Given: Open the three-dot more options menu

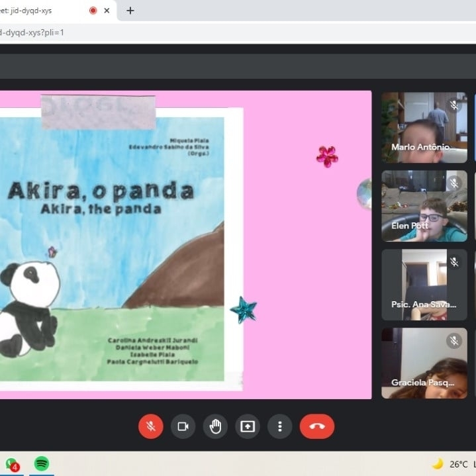Looking at the screenshot, I should [x=280, y=426].
